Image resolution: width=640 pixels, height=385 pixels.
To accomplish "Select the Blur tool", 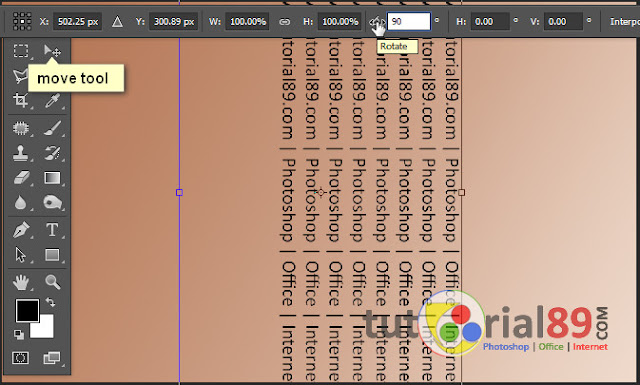I will click(x=20, y=203).
